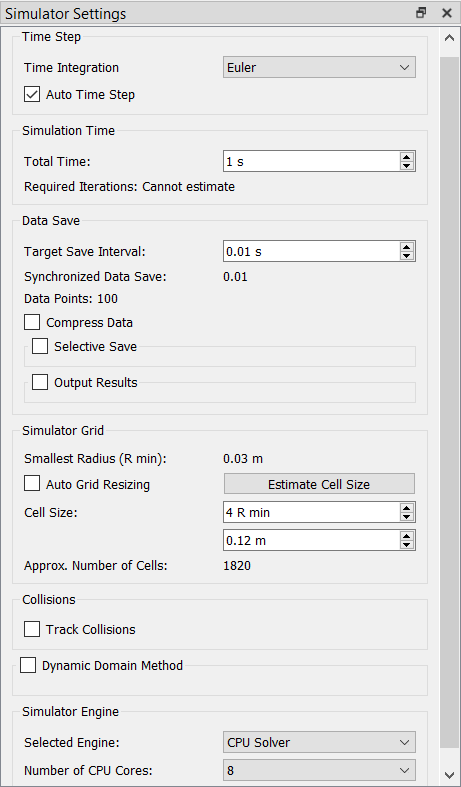The height and width of the screenshot is (787, 461).
Task: Increase Cell Size R min value
Action: (407, 508)
